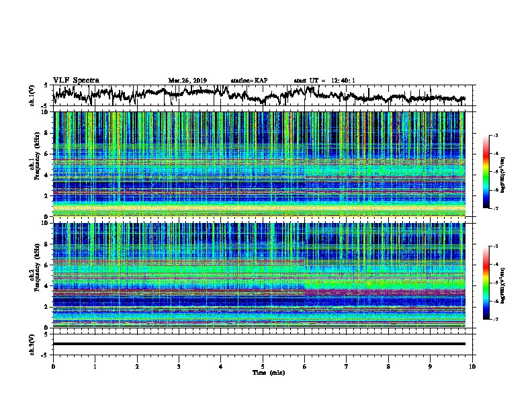Click the thick black ch.3 signal line
This screenshot has width=532, height=411.
click(x=259, y=344)
